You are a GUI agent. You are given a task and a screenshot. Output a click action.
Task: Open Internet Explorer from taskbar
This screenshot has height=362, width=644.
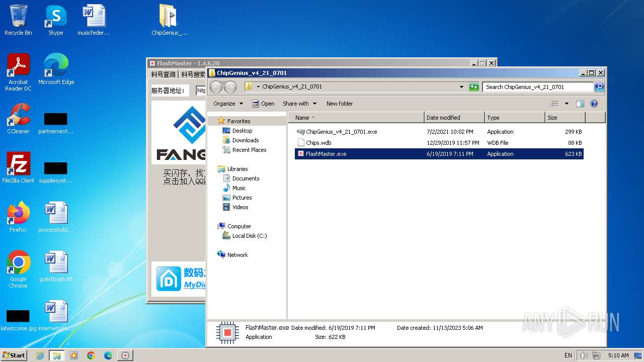pyautogui.click(x=40, y=355)
